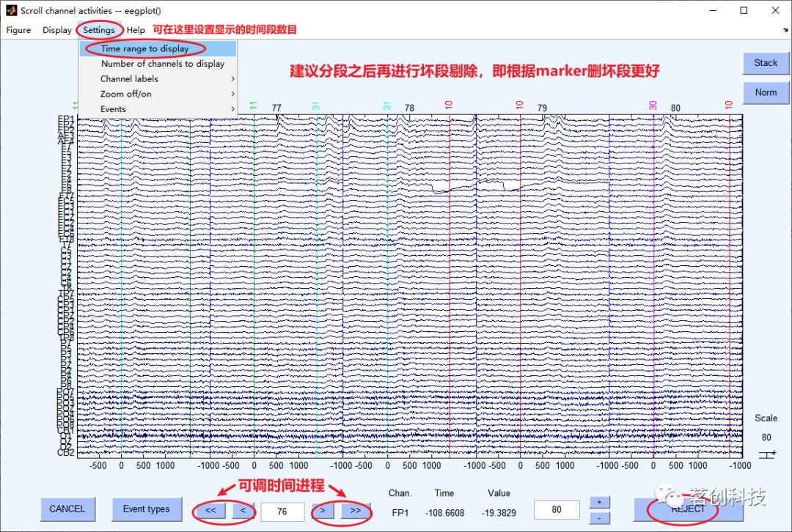792x532 pixels.
Task: Step forward with the > button
Action: [323, 511]
